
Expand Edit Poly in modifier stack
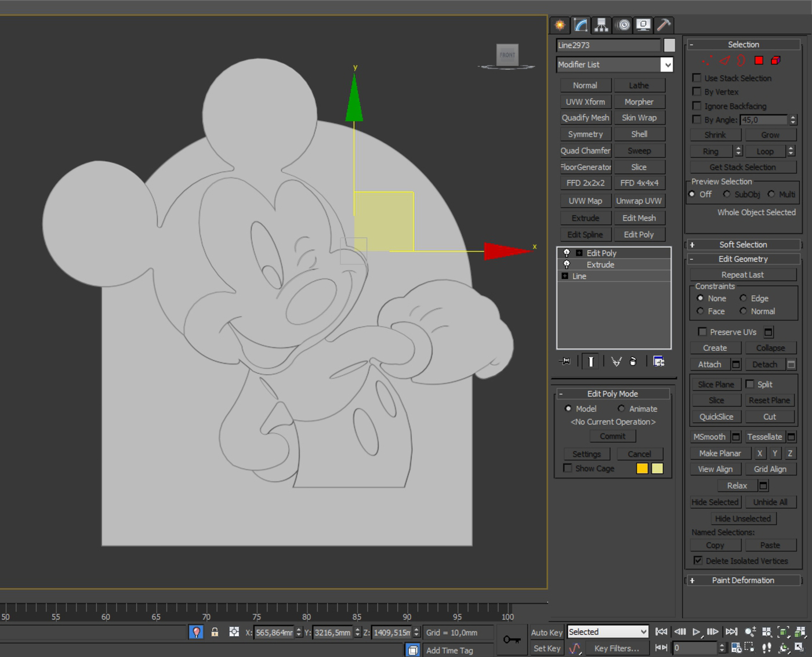[x=579, y=253]
